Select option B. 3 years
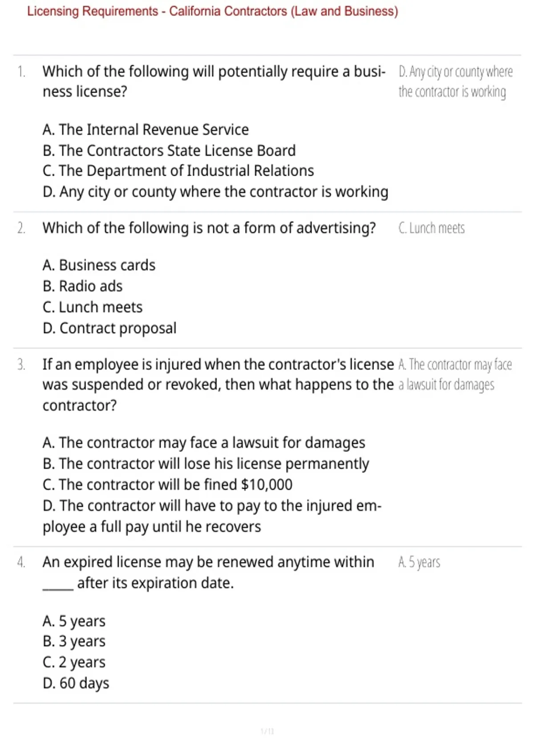534x756 pixels. click(74, 642)
